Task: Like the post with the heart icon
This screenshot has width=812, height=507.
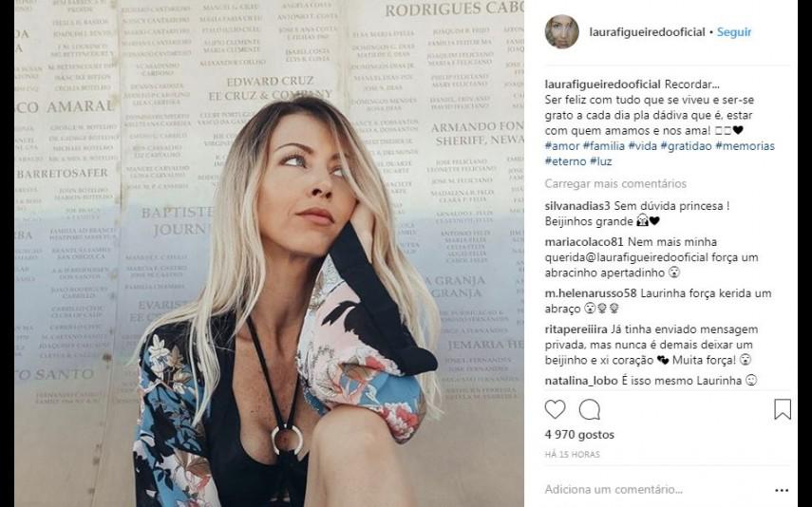Action: [555, 409]
